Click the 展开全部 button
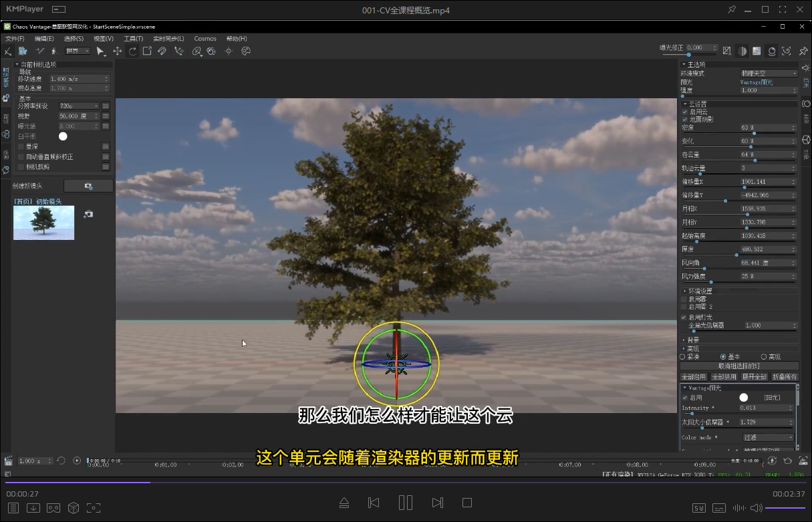The height and width of the screenshot is (522, 812). coord(754,377)
